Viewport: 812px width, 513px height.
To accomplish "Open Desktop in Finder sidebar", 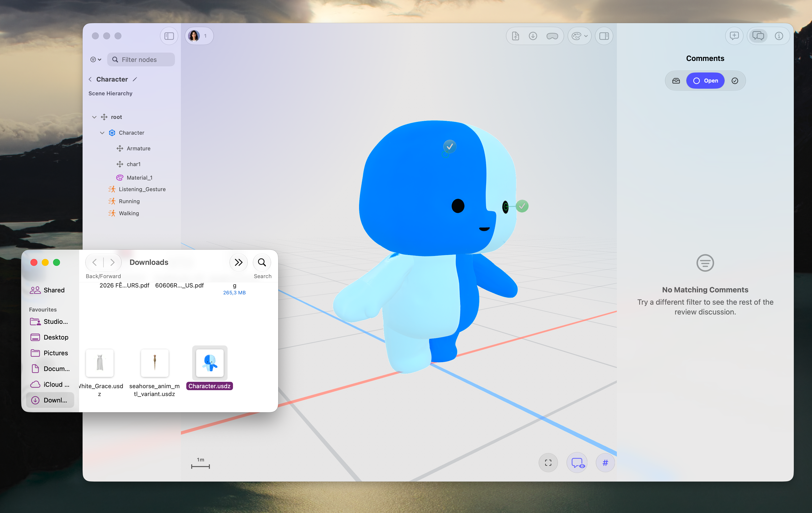I will 50,337.
